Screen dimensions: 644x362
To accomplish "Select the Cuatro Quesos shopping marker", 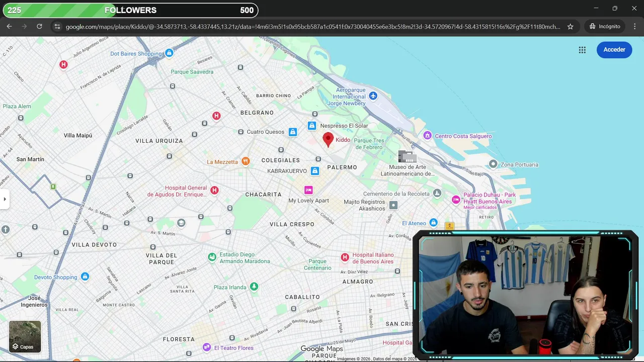I will 293,132.
